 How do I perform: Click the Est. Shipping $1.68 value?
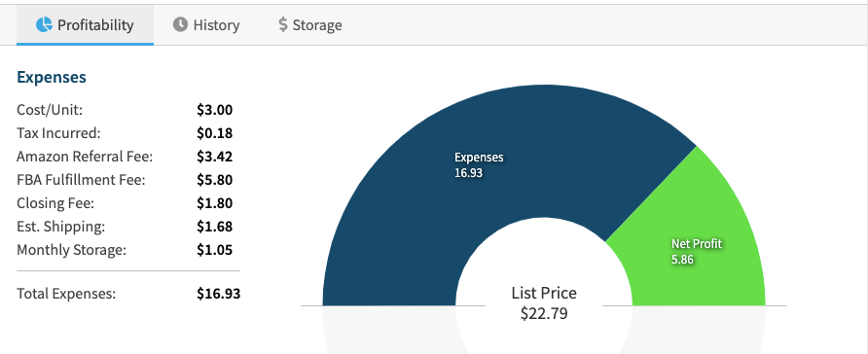click(x=215, y=227)
